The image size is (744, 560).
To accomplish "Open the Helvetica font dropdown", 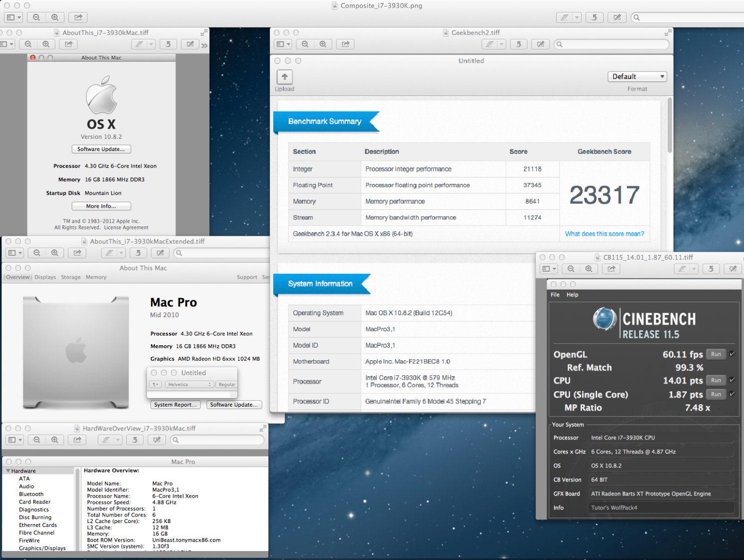I will pos(189,385).
